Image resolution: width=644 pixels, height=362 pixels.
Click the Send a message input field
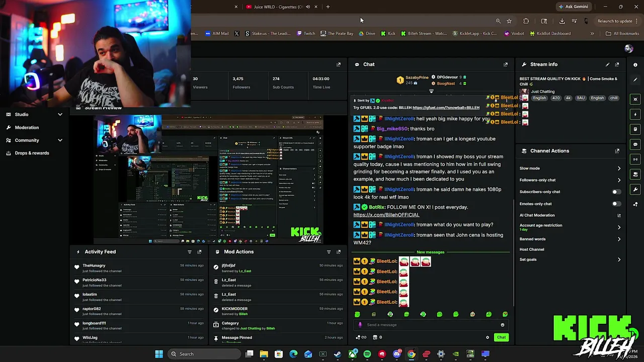tap(430, 325)
